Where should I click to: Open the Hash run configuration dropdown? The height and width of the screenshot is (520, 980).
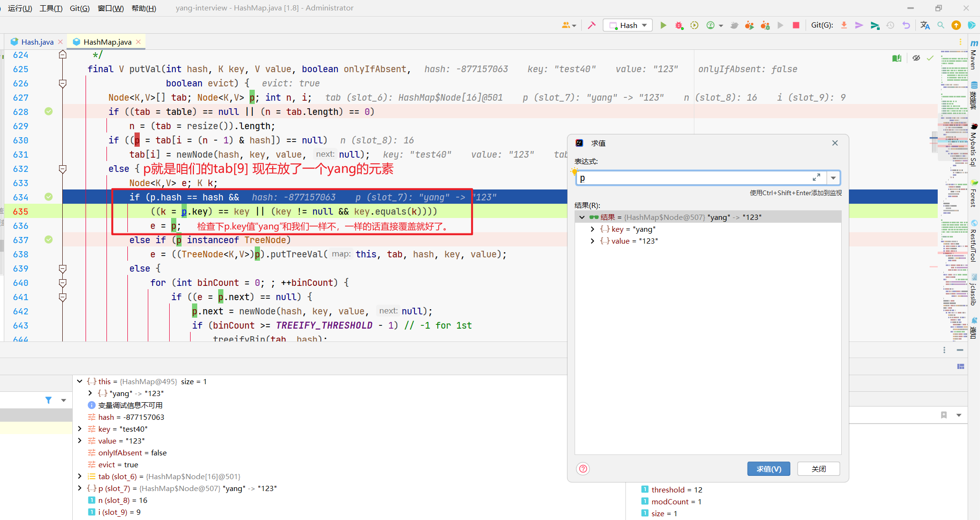point(628,25)
